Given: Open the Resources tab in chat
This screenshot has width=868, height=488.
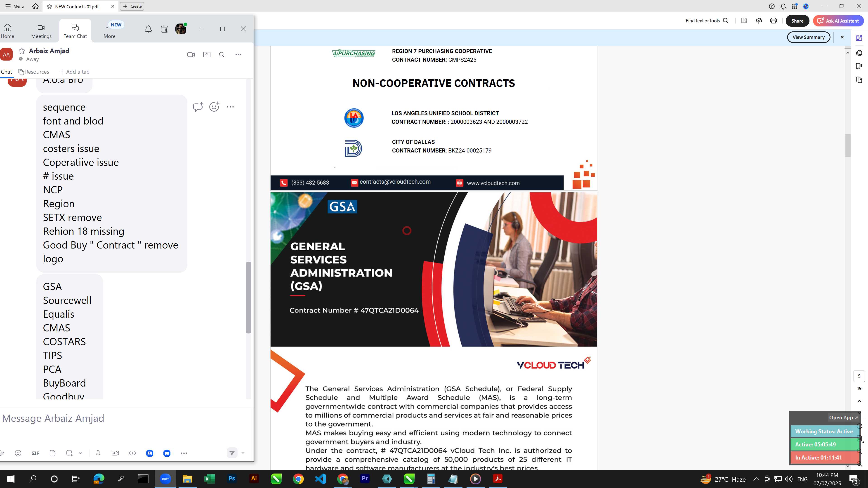Looking at the screenshot, I should pos(34,72).
